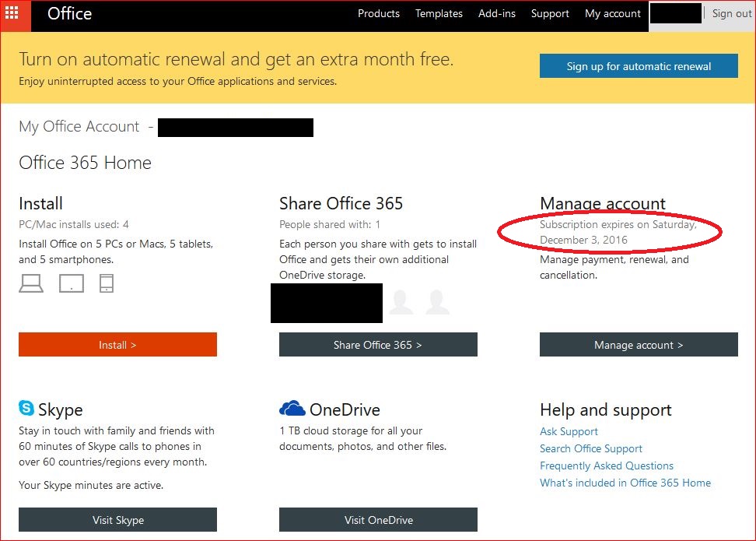Click the Skype logo icon
756x541 pixels.
(26, 408)
